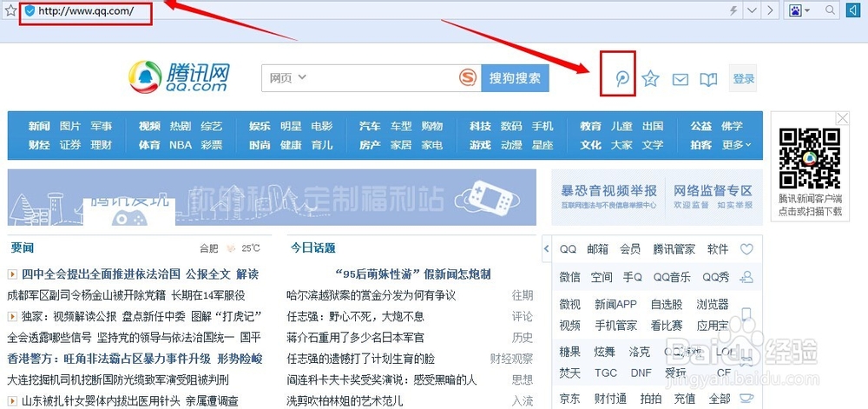Open the 视频 navigation item

point(149,126)
